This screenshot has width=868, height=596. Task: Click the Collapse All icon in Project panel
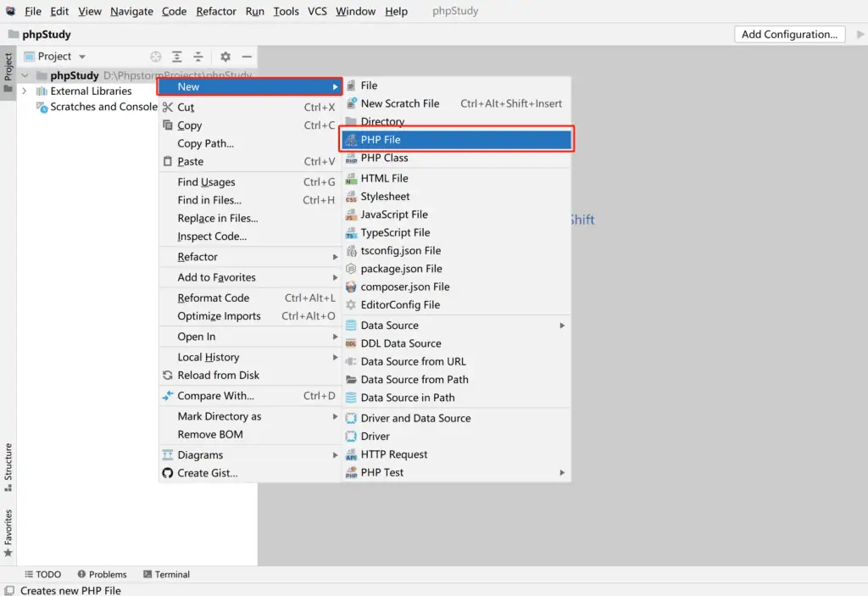pos(198,57)
